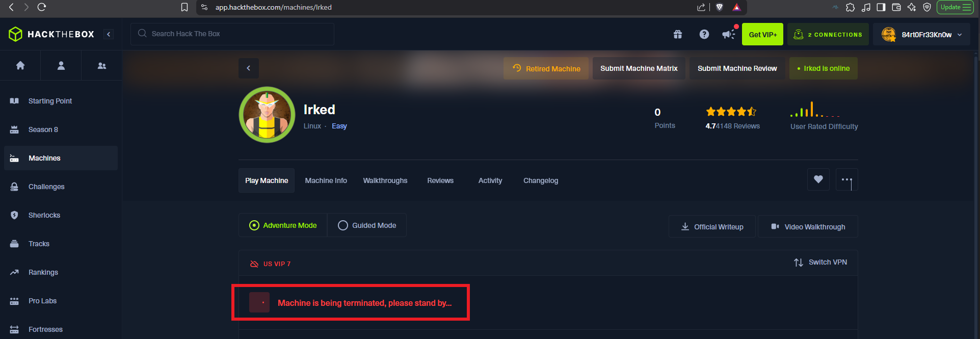Open the teams people icon in sidebar
The image size is (980, 339).
click(x=102, y=65)
